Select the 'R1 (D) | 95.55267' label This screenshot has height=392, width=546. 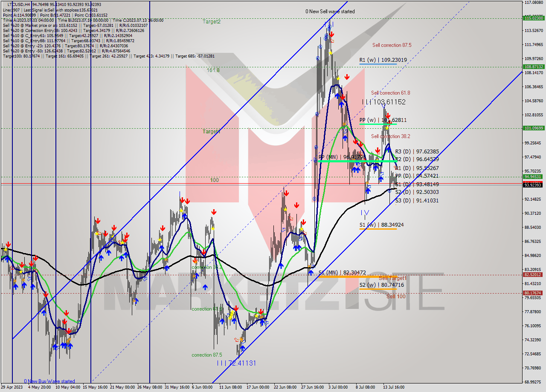click(x=417, y=168)
